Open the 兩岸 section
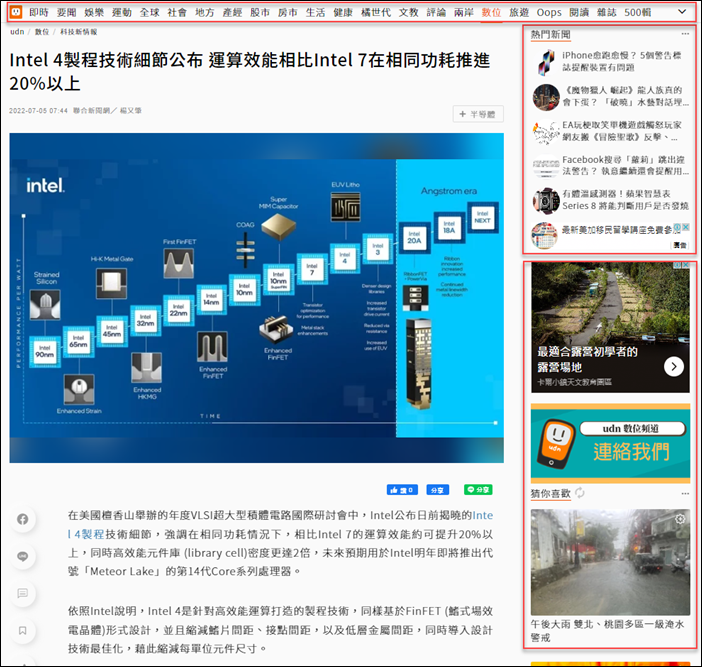702x667 pixels. (x=464, y=13)
